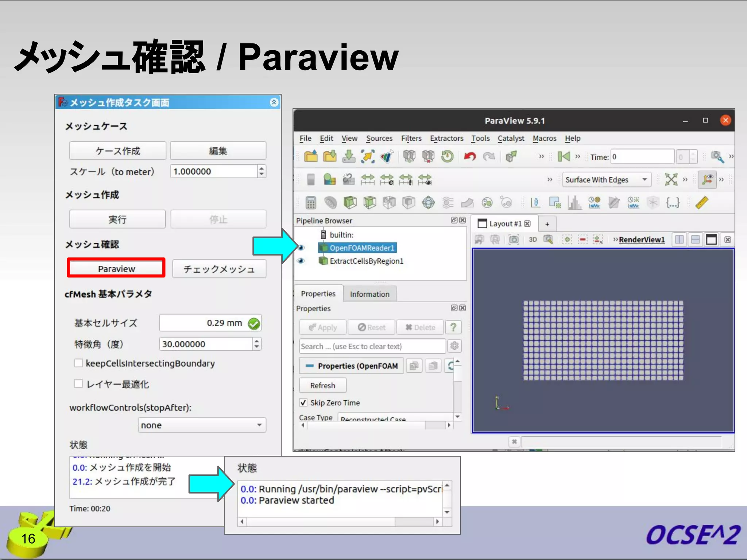This screenshot has width=747, height=560.
Task: Click the Undo red arrow icon
Action: (470, 156)
